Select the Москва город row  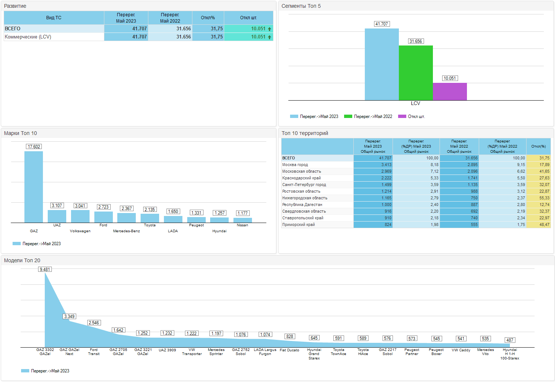click(416, 165)
